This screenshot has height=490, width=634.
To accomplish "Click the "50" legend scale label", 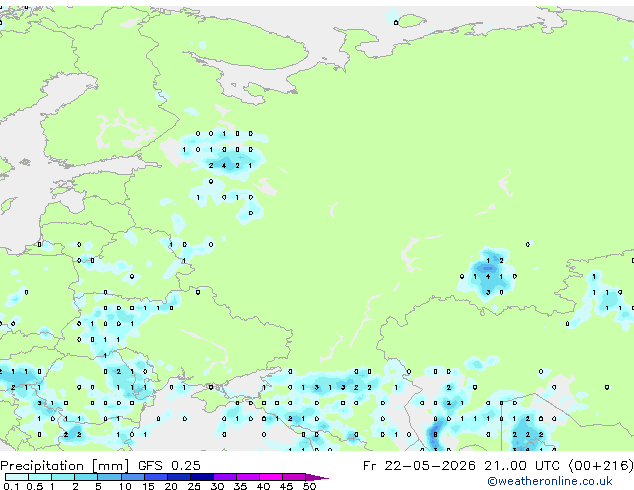I will click(x=310, y=486).
